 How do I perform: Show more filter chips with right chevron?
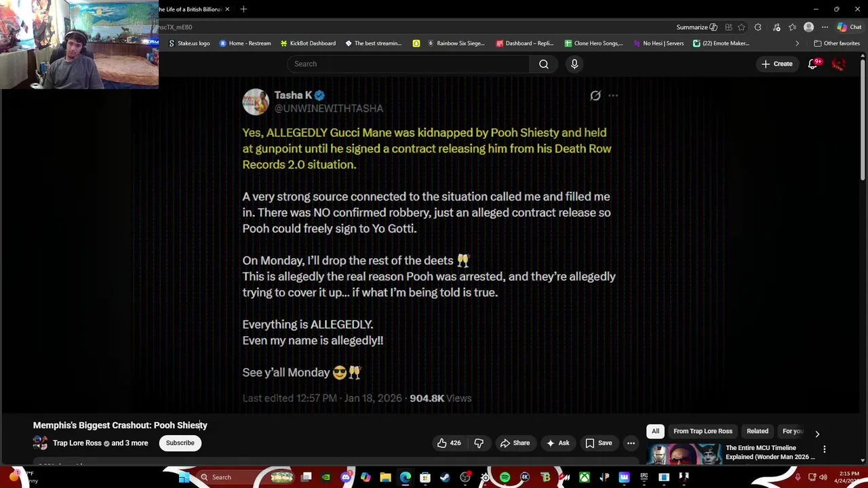(817, 434)
